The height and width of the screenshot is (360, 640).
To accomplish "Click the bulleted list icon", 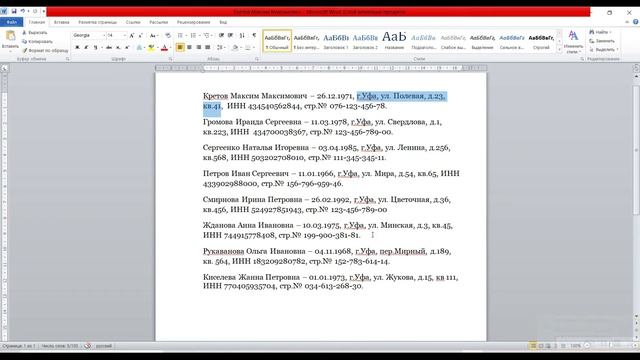I will tap(180, 36).
